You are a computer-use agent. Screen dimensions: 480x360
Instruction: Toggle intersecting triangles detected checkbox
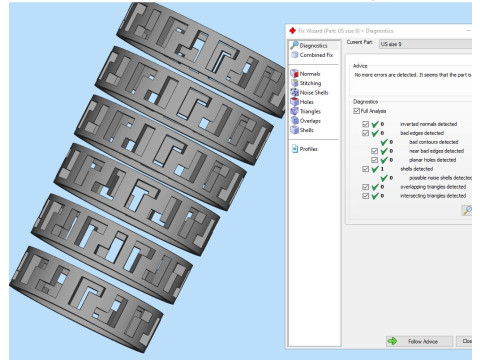tap(365, 196)
